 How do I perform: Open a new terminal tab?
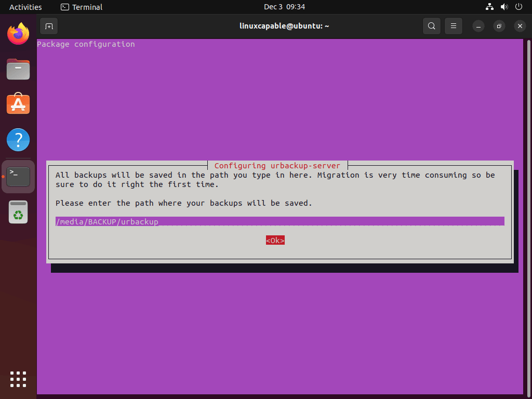[x=49, y=25]
